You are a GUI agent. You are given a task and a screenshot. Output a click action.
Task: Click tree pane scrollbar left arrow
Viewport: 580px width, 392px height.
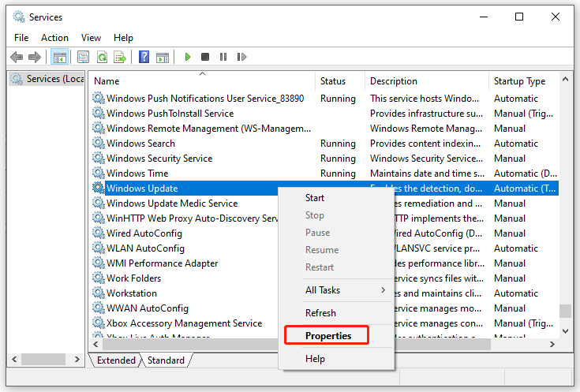pos(14,359)
